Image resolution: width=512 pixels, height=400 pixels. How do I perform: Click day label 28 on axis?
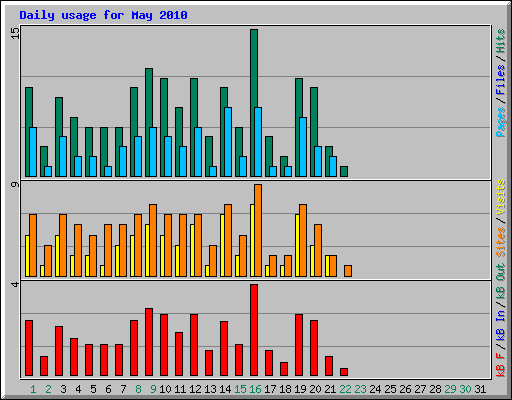[435, 389]
